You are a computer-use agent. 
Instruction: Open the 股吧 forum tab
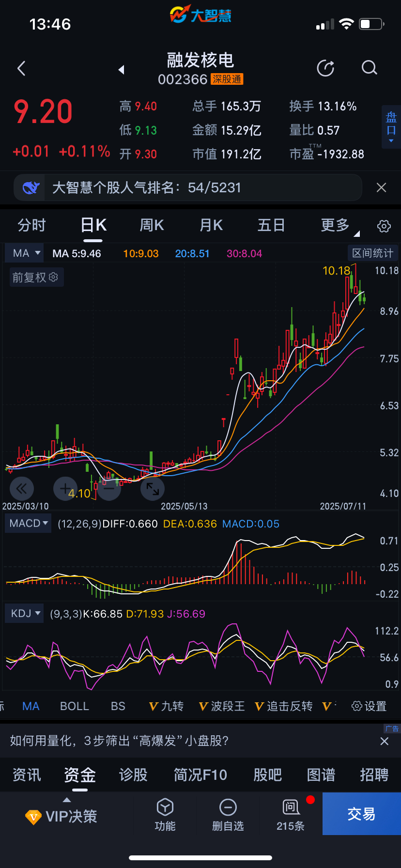268,775
